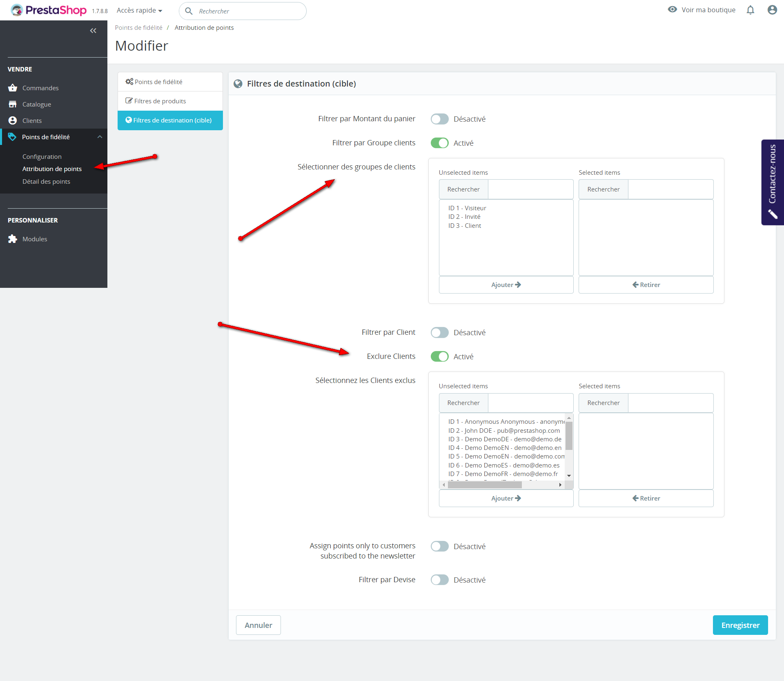
Task: Disable Filtrer par Groupe clients toggle
Action: (439, 143)
